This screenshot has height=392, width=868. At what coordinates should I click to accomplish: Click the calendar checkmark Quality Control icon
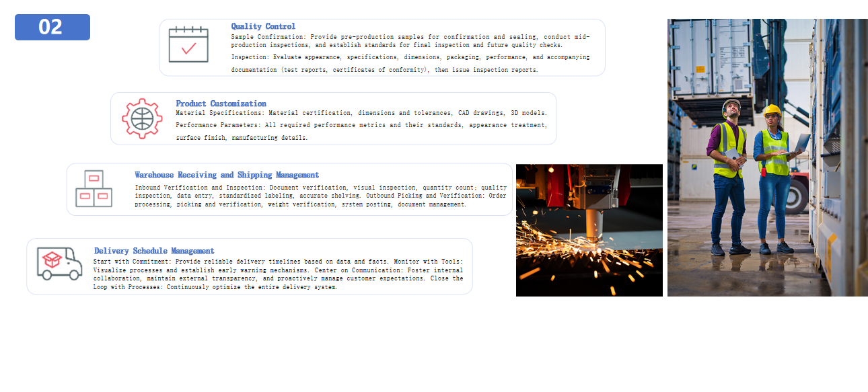tap(188, 45)
